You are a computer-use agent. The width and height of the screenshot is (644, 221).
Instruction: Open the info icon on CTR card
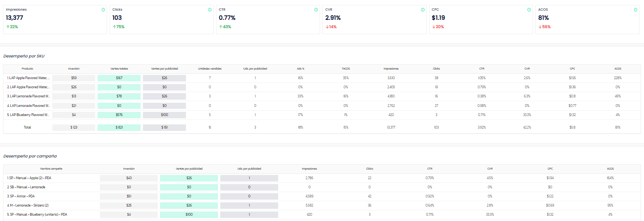click(316, 10)
